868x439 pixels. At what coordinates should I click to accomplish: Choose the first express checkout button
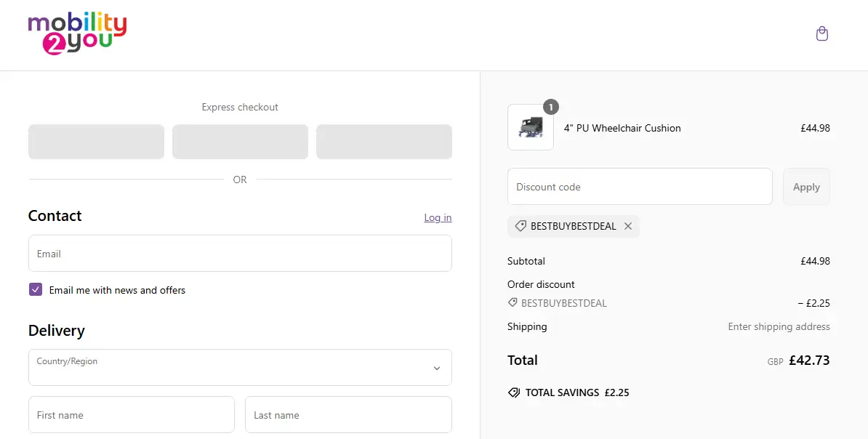[96, 142]
